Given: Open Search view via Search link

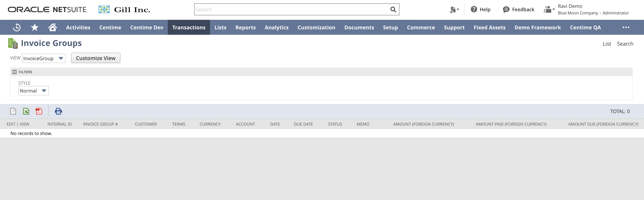Looking at the screenshot, I should point(625,44).
